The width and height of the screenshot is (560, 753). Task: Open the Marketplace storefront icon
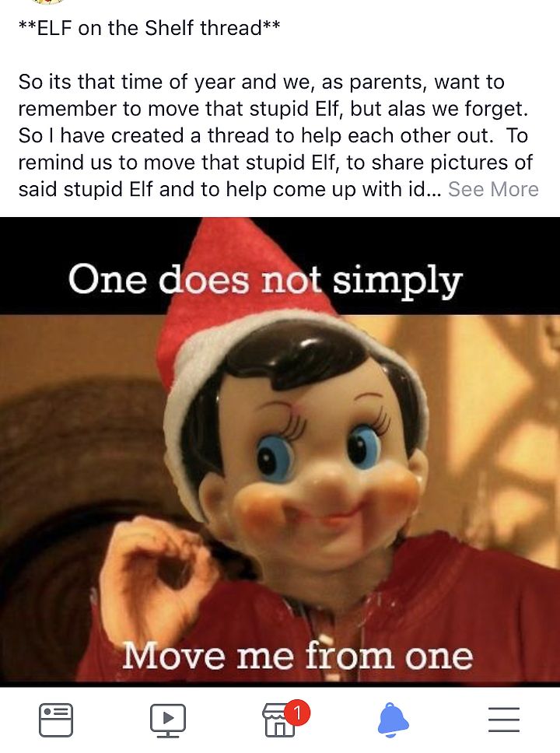click(x=279, y=720)
